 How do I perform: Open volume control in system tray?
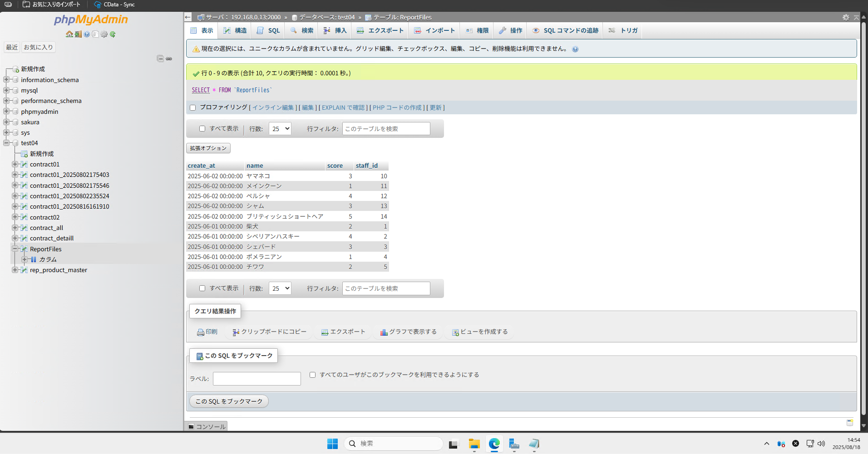(821, 444)
